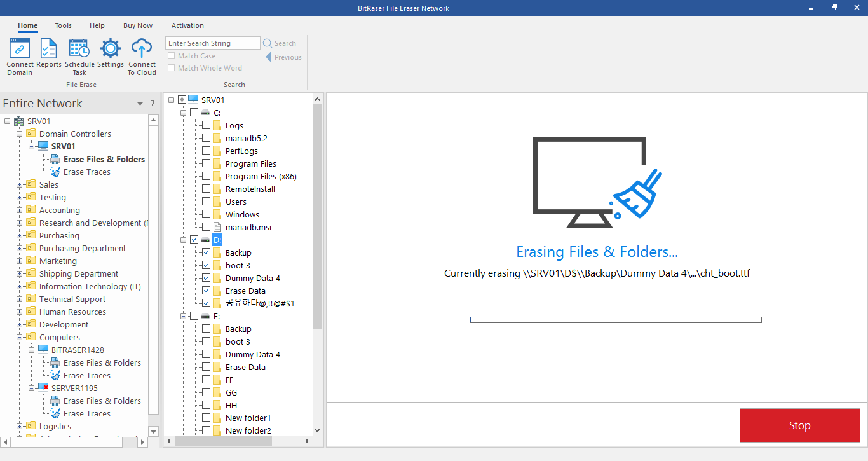868x461 pixels.
Task: Check the mariadb.msi checkbox
Action: click(206, 227)
